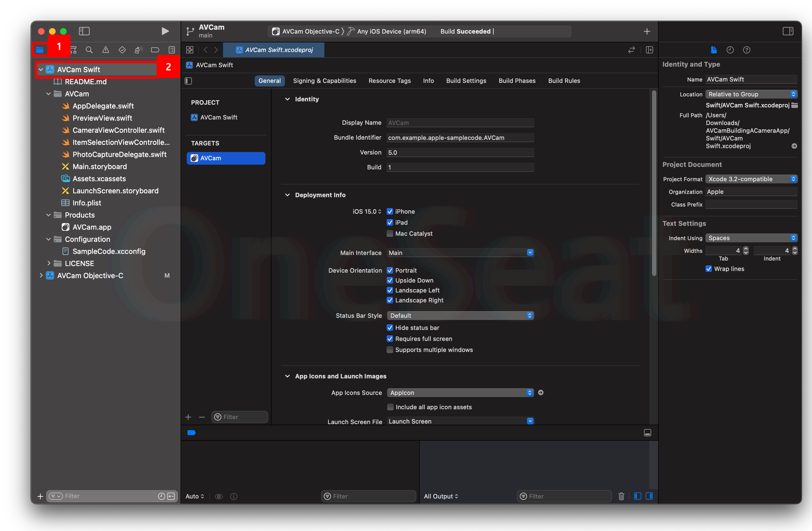This screenshot has height=531, width=812.
Task: Go forward in editor history
Action: (x=216, y=50)
